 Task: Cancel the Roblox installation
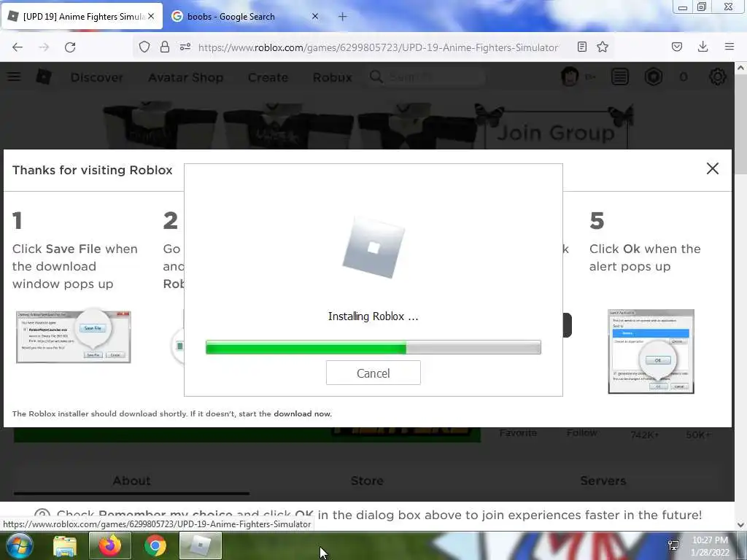(x=373, y=373)
